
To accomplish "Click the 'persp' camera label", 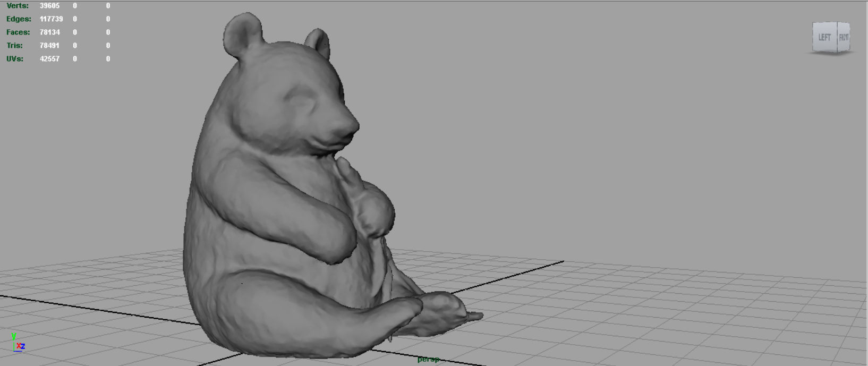I will click(428, 360).
